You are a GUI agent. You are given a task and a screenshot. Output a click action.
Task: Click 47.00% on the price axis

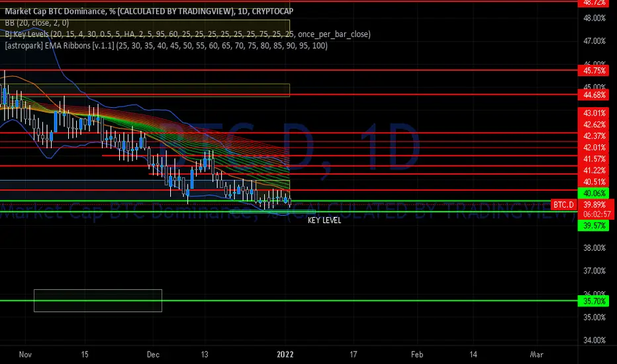594,41
